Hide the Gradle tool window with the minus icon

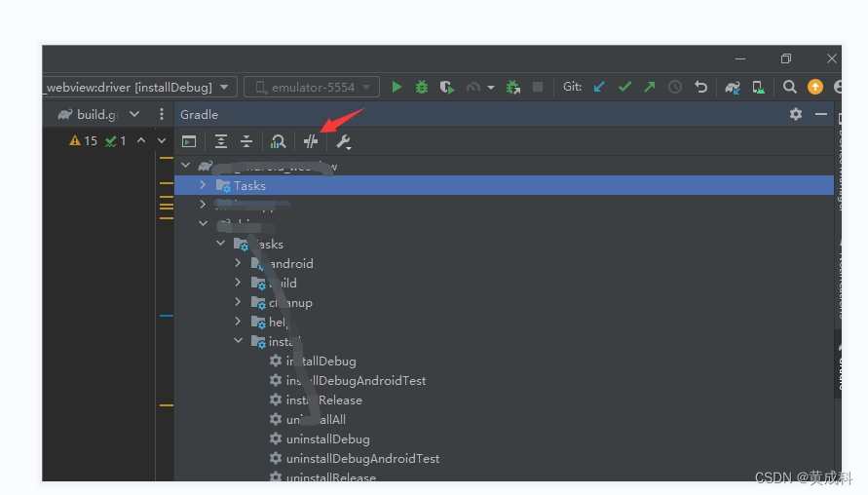[821, 114]
